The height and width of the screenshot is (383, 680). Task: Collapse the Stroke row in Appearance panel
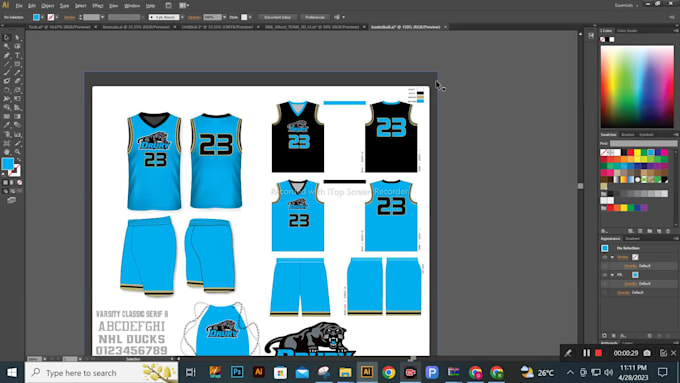(612, 257)
